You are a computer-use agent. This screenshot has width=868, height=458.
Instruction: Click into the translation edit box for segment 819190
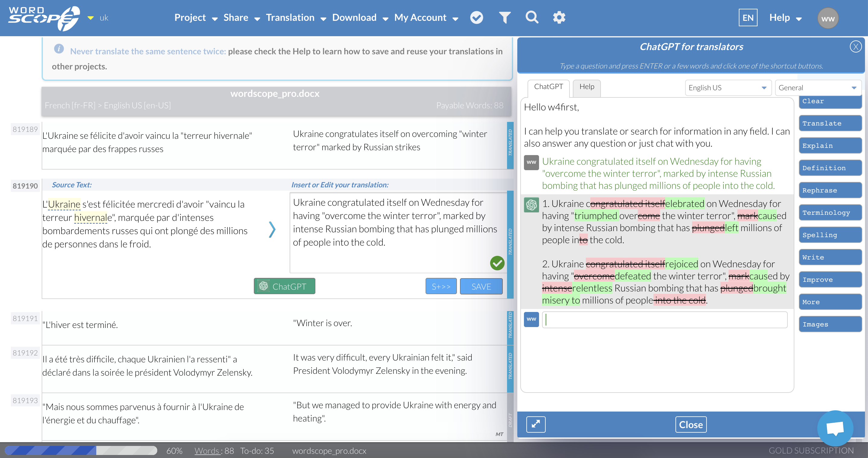[398, 232]
